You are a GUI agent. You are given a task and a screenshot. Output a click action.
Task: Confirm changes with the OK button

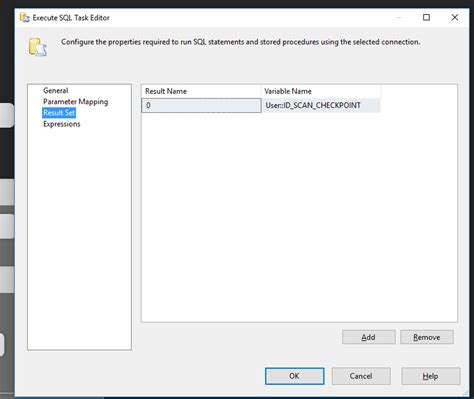tap(294, 376)
